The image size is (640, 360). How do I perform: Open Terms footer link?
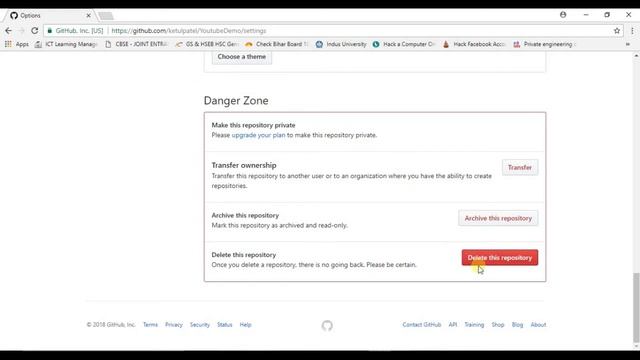(x=150, y=325)
